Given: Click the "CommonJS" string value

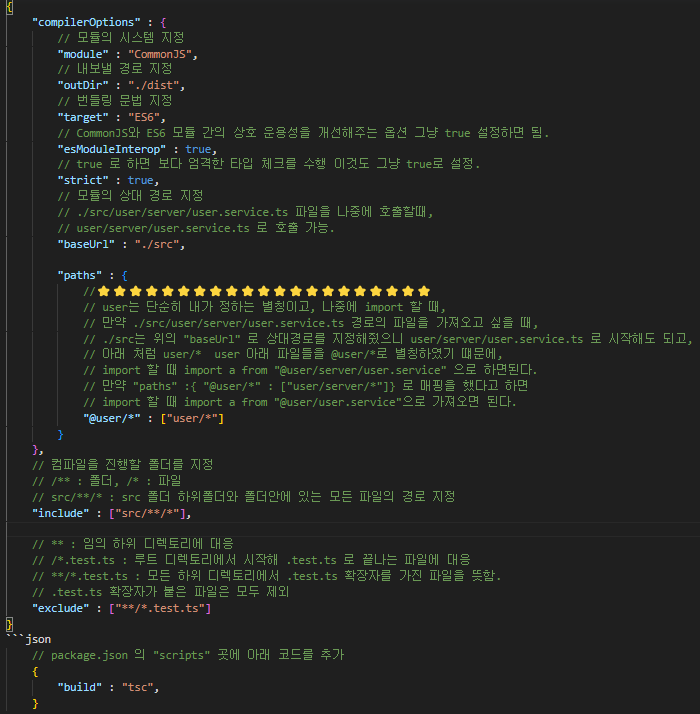Looking at the screenshot, I should 160,54.
